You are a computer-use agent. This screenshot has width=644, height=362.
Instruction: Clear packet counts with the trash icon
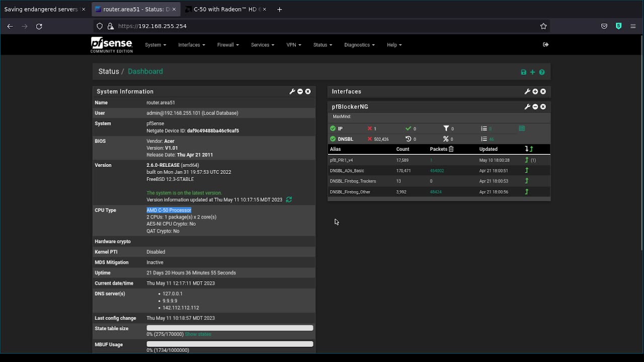pos(451,149)
